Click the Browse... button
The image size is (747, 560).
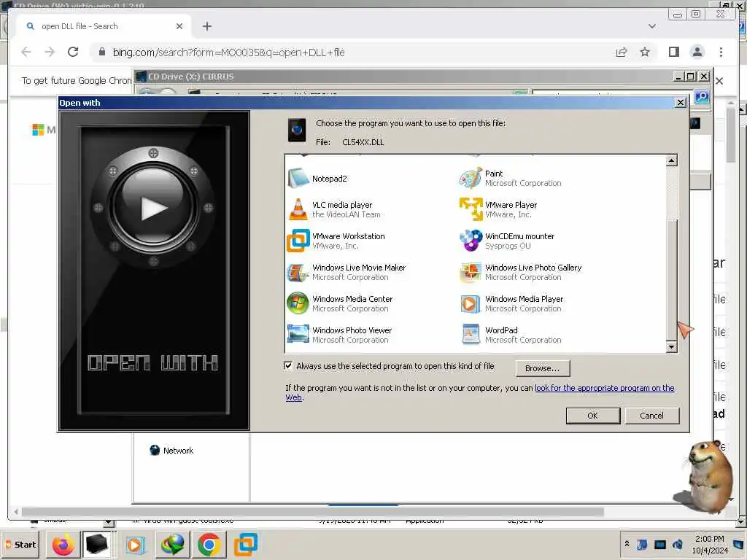[542, 368]
